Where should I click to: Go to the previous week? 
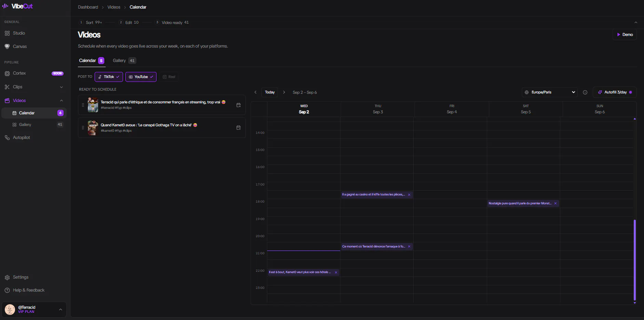pos(255,92)
